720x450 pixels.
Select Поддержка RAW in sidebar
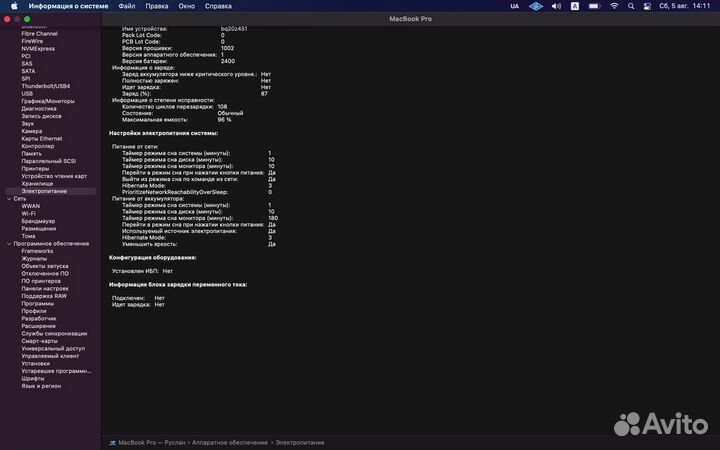tap(44, 296)
